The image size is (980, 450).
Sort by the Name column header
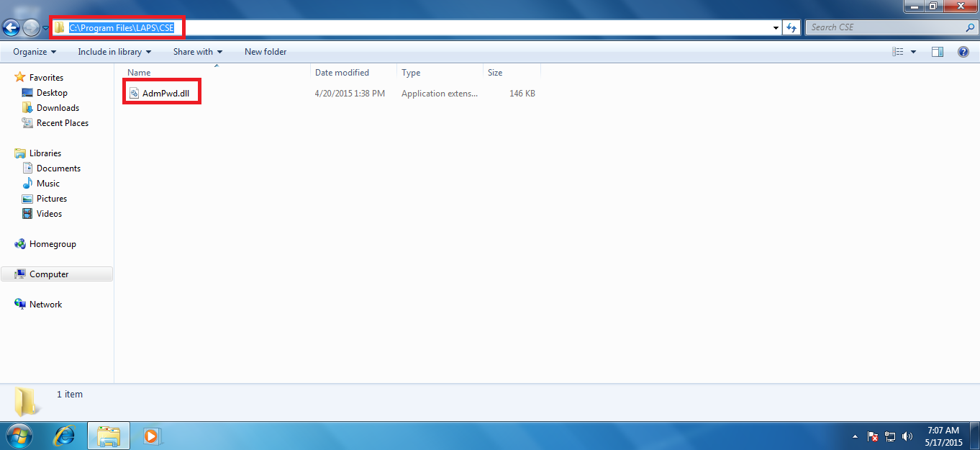point(217,73)
